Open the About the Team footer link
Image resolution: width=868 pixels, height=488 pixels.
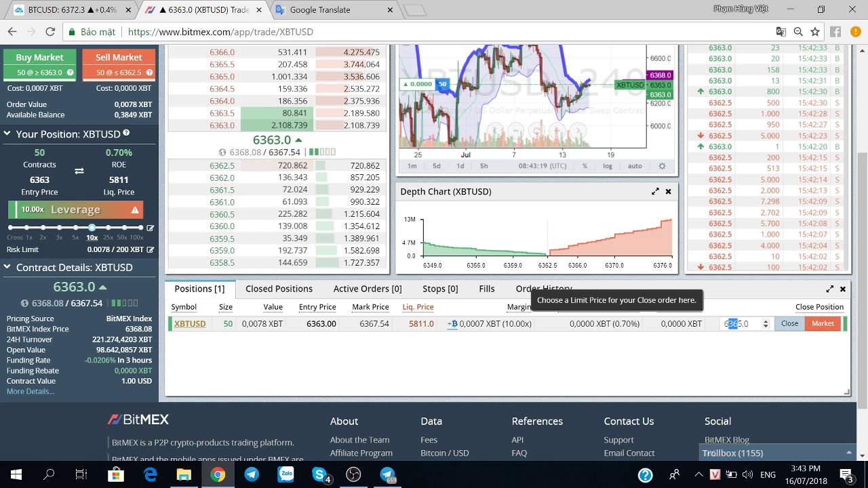point(359,440)
